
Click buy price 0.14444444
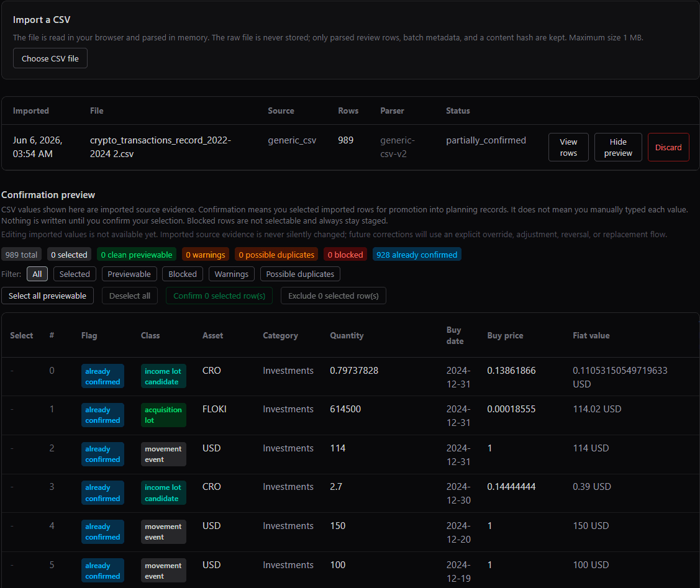(x=511, y=486)
